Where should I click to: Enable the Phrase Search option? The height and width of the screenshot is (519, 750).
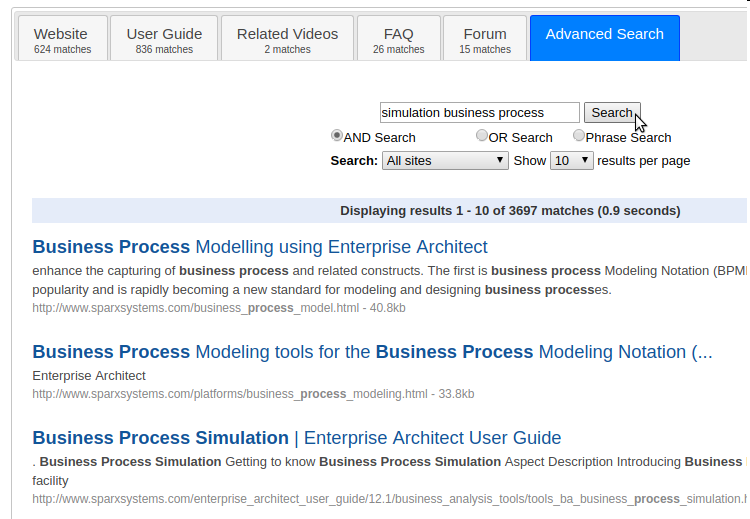click(579, 136)
